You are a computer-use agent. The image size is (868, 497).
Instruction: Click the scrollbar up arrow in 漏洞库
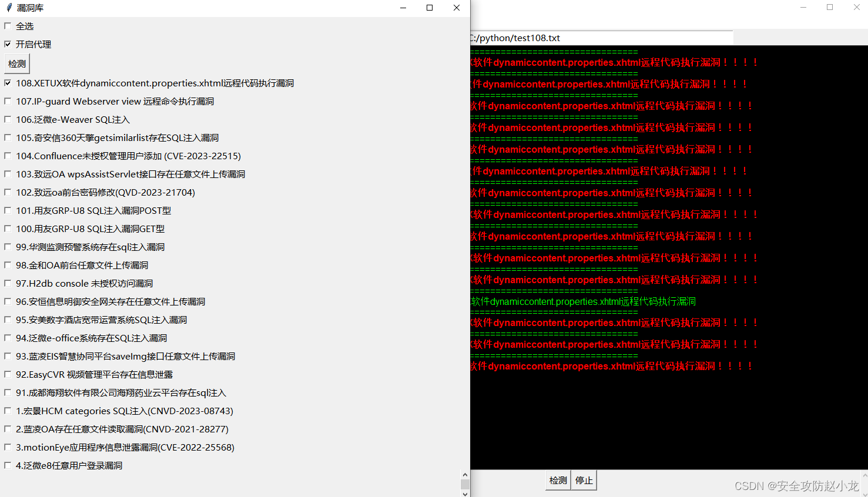point(465,475)
